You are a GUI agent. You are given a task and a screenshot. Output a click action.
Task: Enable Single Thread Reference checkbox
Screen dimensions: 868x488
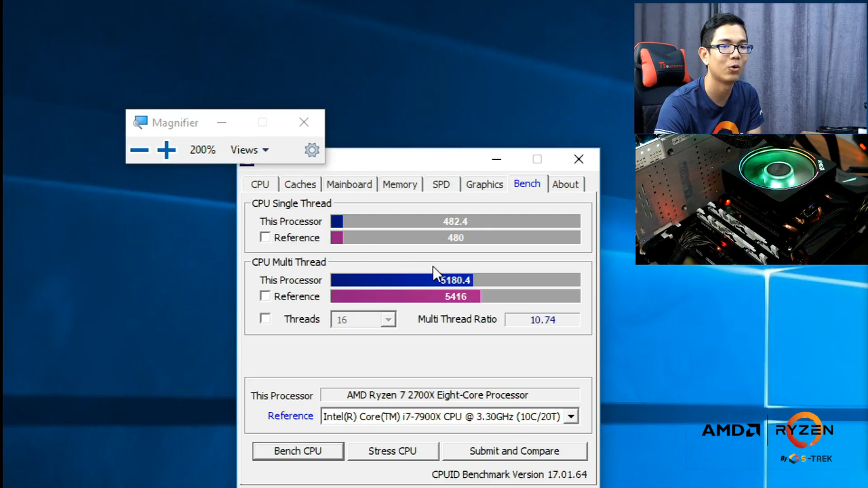pos(265,237)
